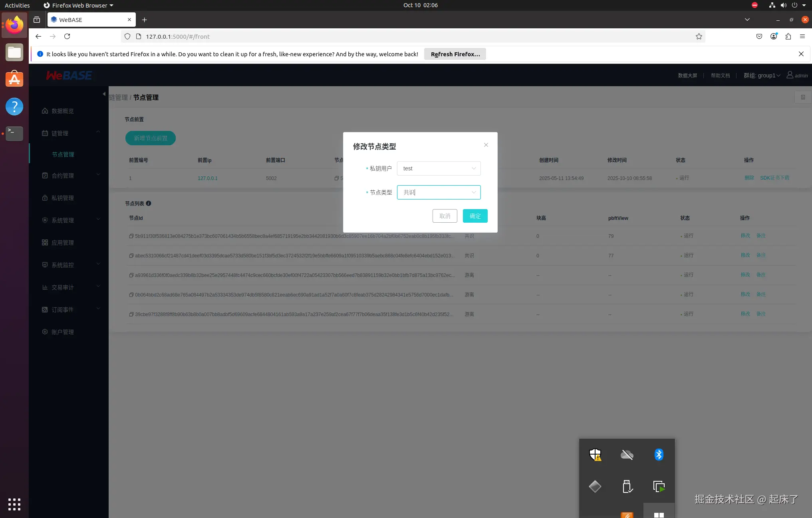Close the 修改节点类型 dialog with X
Screen dimensions: 812x518
pyautogui.click(x=486, y=145)
